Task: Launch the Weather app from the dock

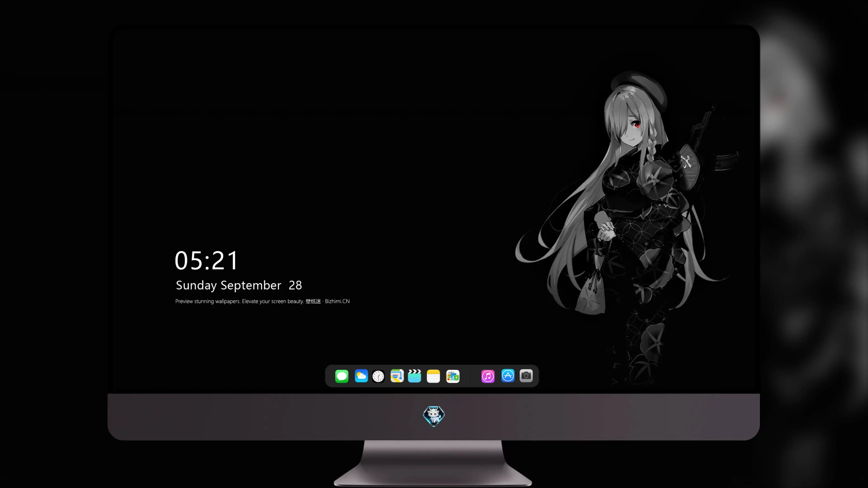Action: tap(361, 376)
